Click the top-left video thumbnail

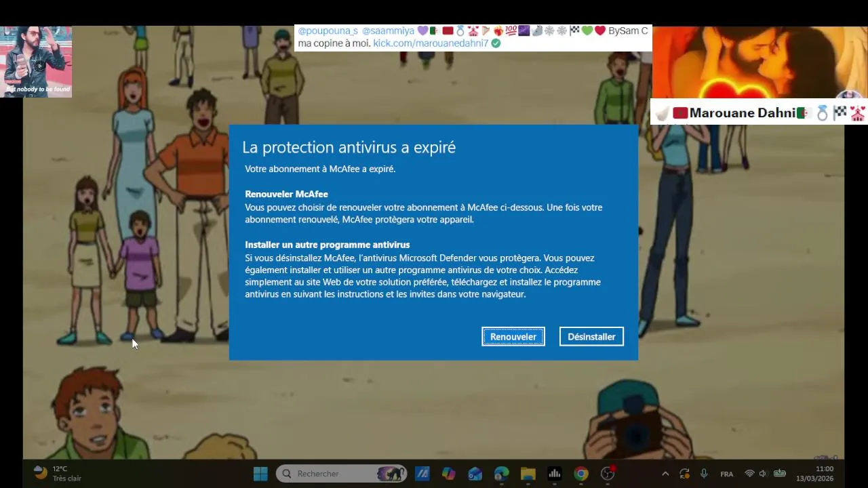[36, 62]
